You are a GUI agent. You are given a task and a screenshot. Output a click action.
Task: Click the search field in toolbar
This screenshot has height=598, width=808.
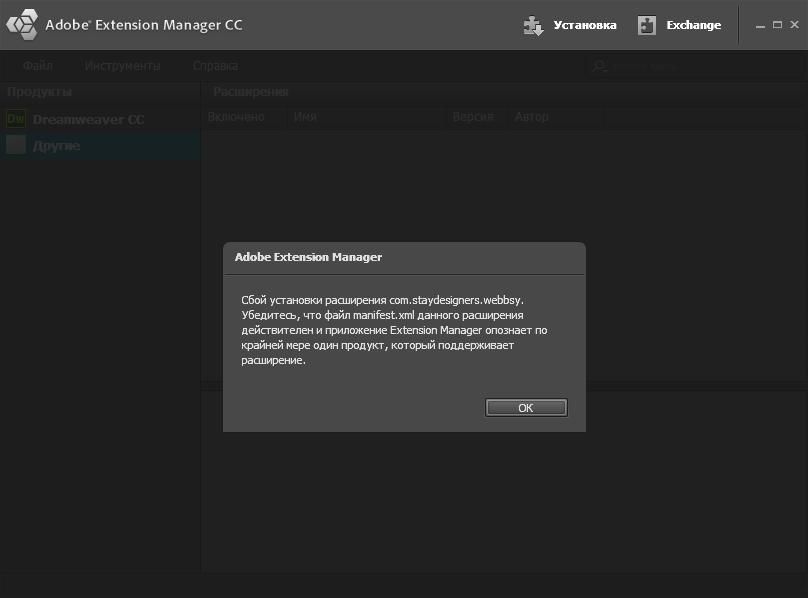[695, 67]
